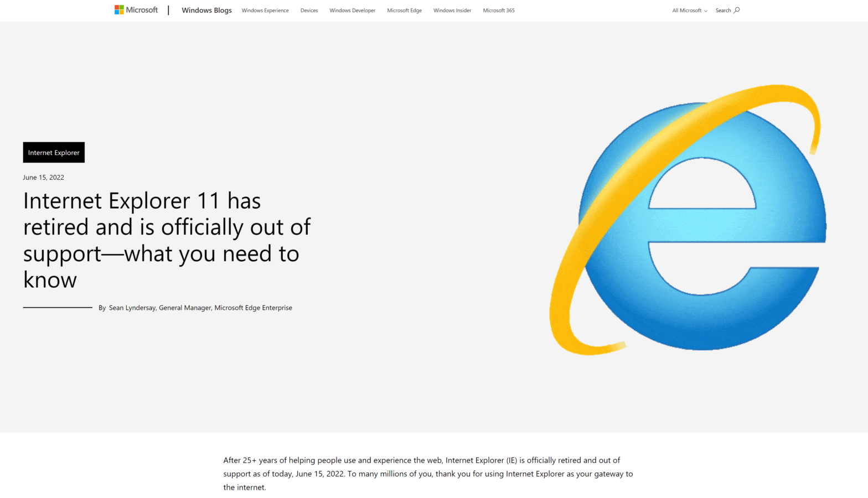Open the Windows Blogs home link
868x498 pixels.
[206, 11]
